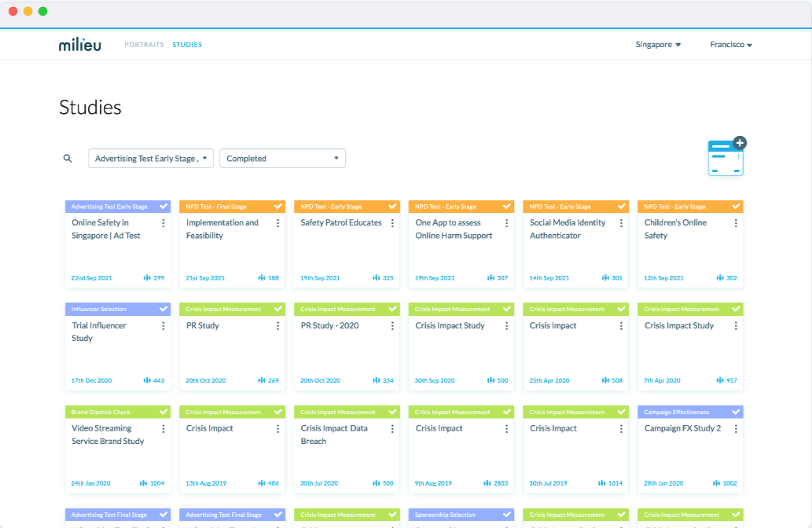This screenshot has height=528, width=812.
Task: Click the kebab menu on Crisis Impact Data Breach
Action: click(391, 429)
